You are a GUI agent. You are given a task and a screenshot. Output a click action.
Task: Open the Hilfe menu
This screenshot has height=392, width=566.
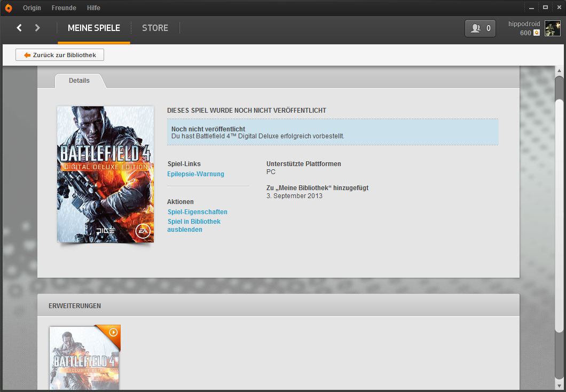[x=93, y=7]
